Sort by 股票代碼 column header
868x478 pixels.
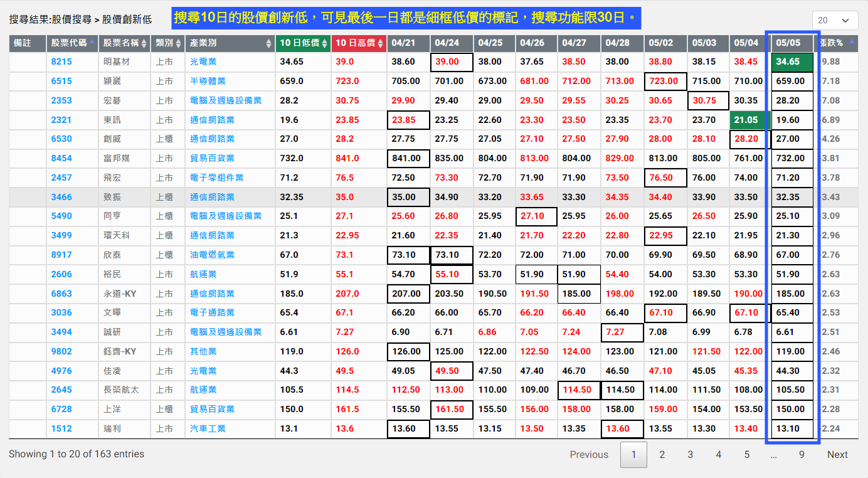click(73, 43)
